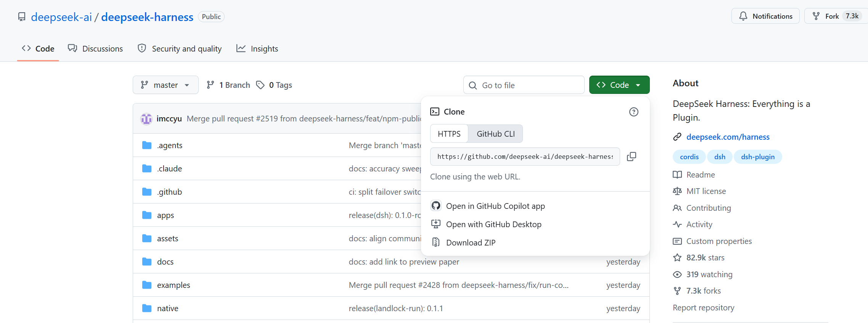The image size is (868, 323).
Task: Click the clone URL text field
Action: (x=525, y=157)
